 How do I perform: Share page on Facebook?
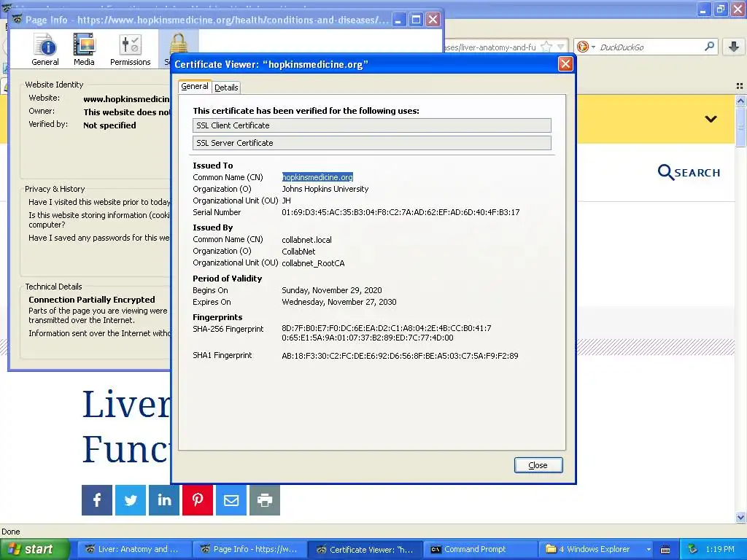pyautogui.click(x=97, y=500)
